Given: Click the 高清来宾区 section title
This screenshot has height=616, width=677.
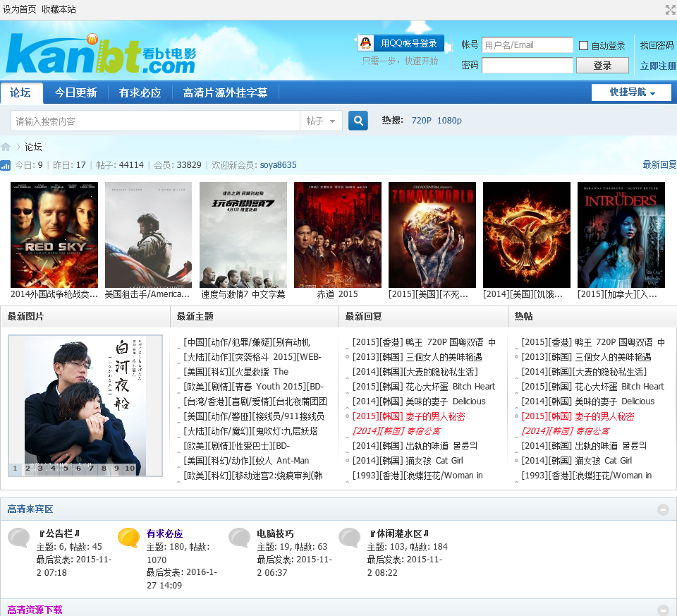Looking at the screenshot, I should [30, 509].
